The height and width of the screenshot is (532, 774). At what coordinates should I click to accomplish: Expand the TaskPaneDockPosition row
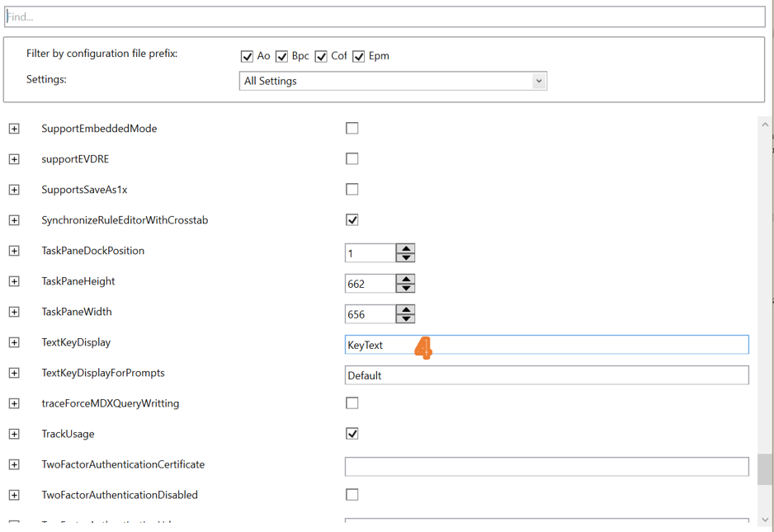[x=14, y=252]
